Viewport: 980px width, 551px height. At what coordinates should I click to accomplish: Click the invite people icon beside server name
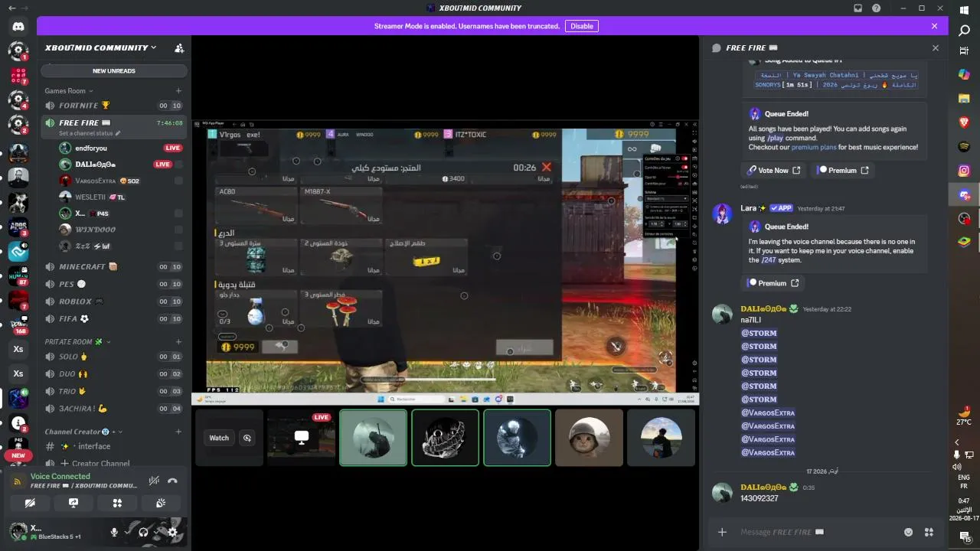click(x=179, y=47)
